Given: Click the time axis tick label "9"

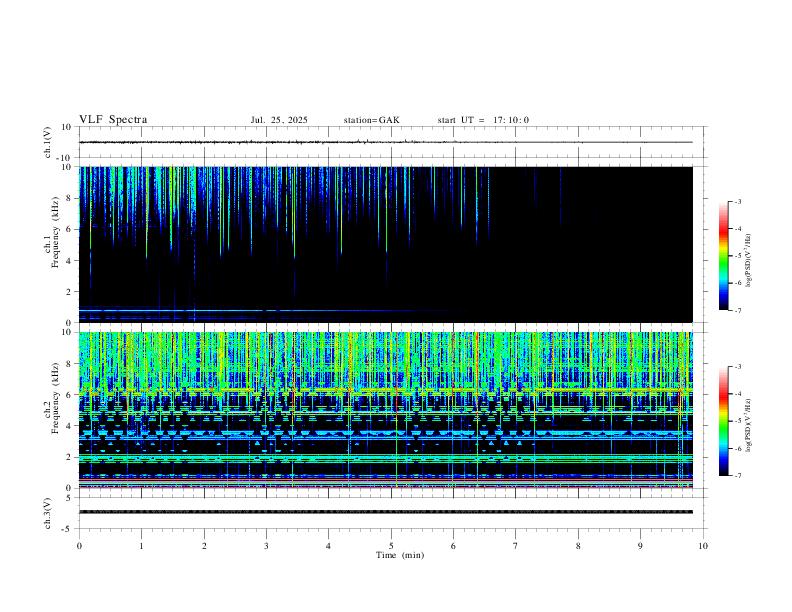Looking at the screenshot, I should click(640, 546).
